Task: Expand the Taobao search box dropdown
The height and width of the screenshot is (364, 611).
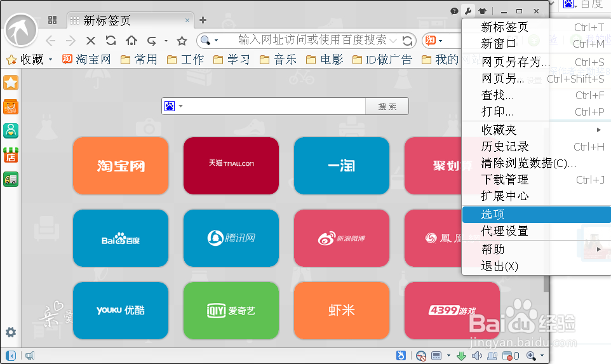Action: (441, 40)
